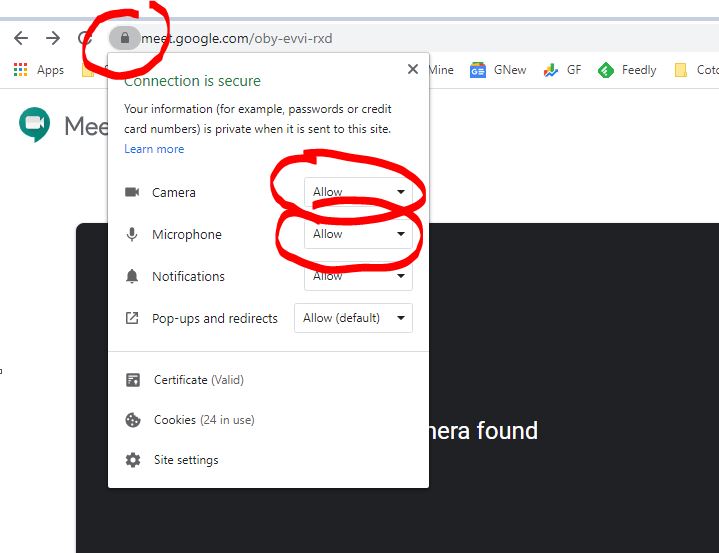Click the browser back arrow
Screen dimensions: 719x553
(21, 38)
